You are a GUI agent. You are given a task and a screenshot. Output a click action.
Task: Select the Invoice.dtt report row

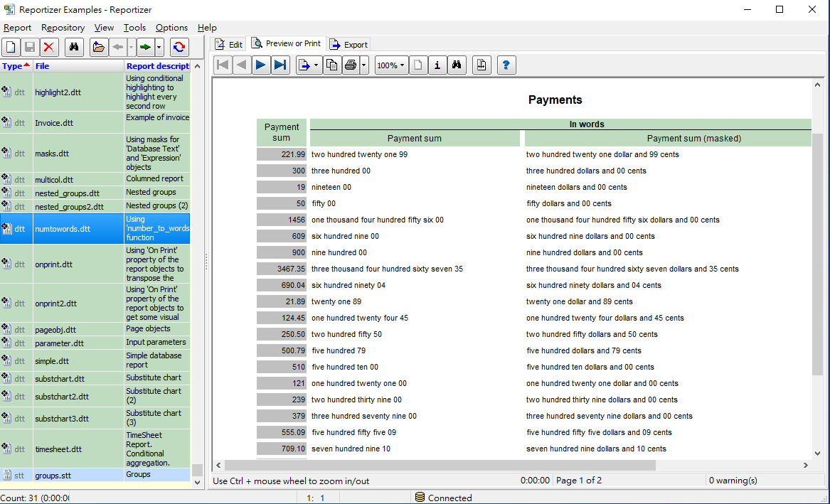[x=54, y=123]
